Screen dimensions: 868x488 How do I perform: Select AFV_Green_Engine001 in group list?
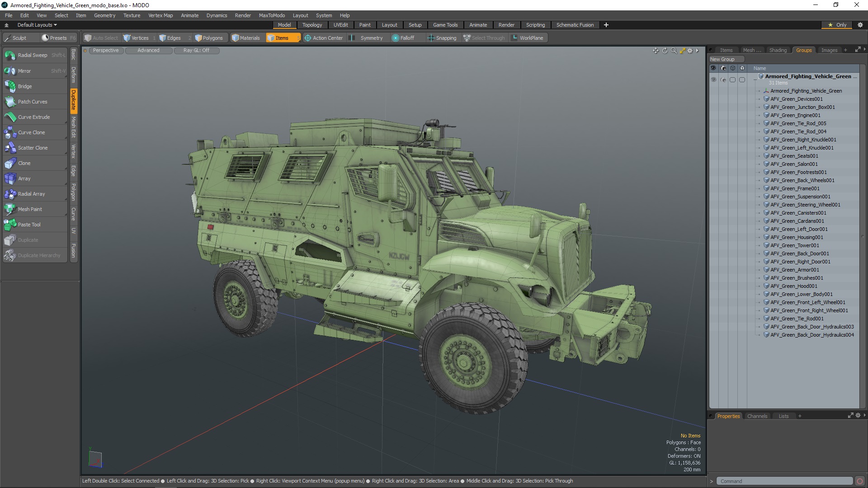pyautogui.click(x=795, y=115)
